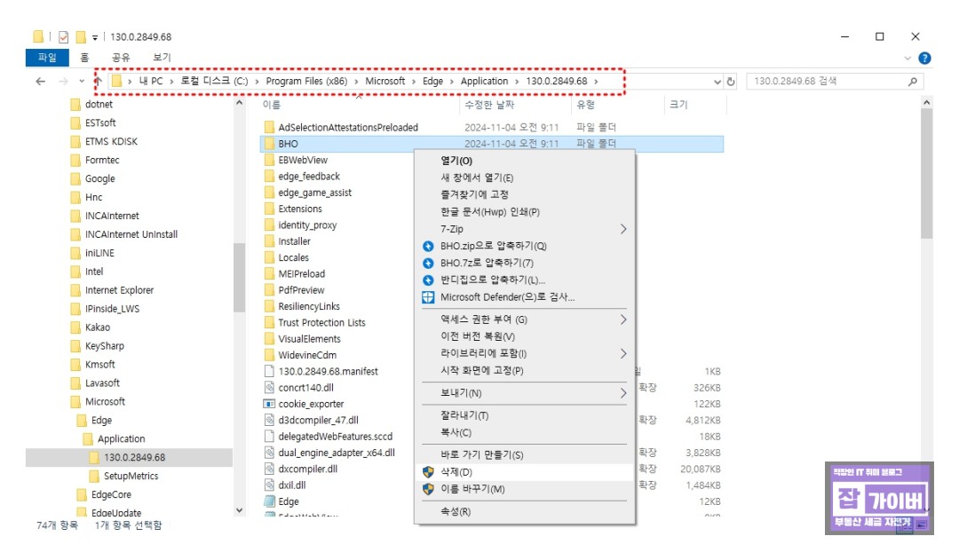
Task: Expand the ribbon chevron
Action: click(x=907, y=58)
